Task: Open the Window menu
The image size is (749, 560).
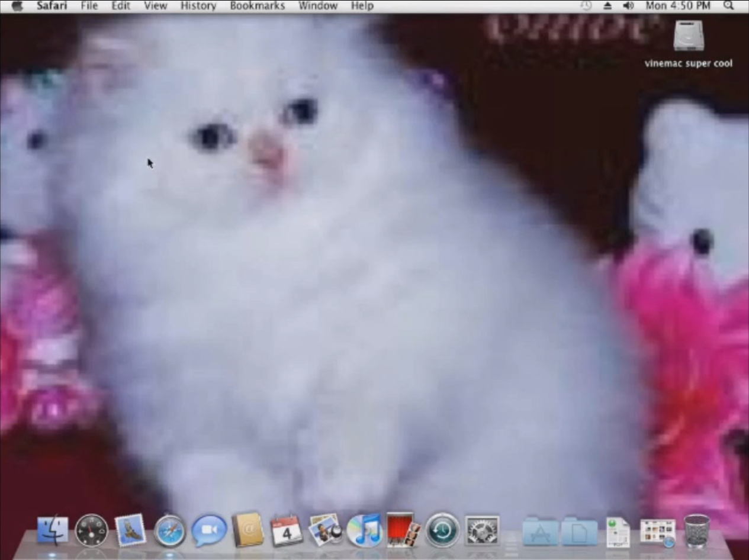Action: pyautogui.click(x=318, y=6)
